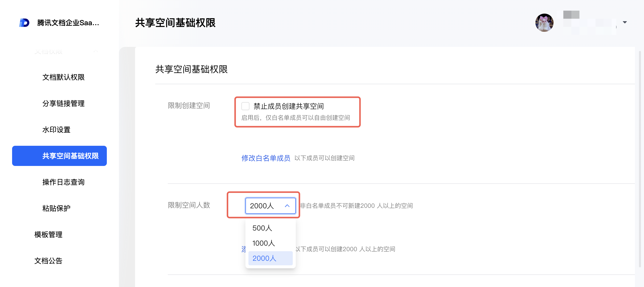Click the Tencent Docs logo icon
The image size is (644, 287).
coord(24,23)
